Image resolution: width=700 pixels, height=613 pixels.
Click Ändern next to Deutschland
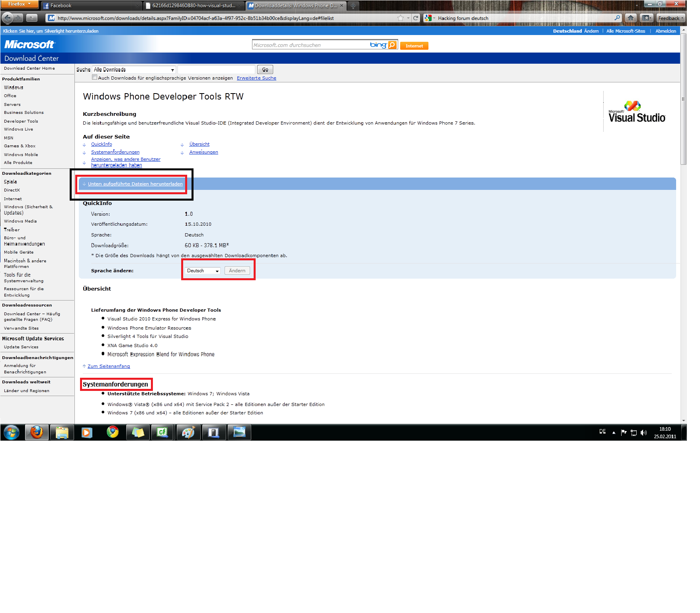click(591, 31)
